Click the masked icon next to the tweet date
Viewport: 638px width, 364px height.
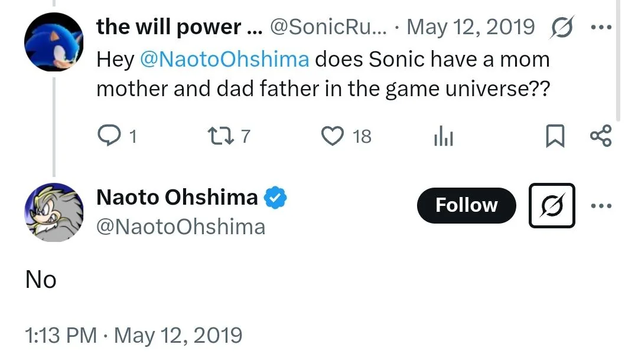point(562,27)
